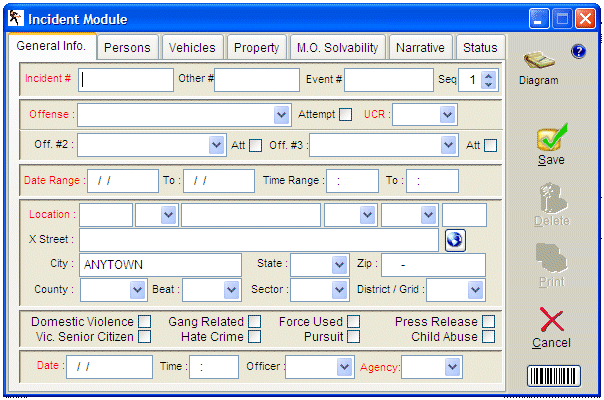
Task: Open the Off. #2 dropdown
Action: coord(216,145)
